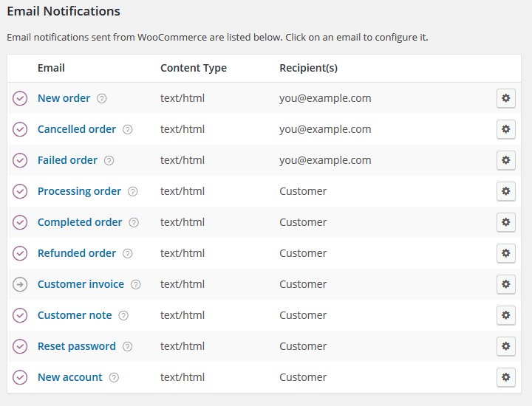
Task: Click the Refunded order email link
Action: 77,253
